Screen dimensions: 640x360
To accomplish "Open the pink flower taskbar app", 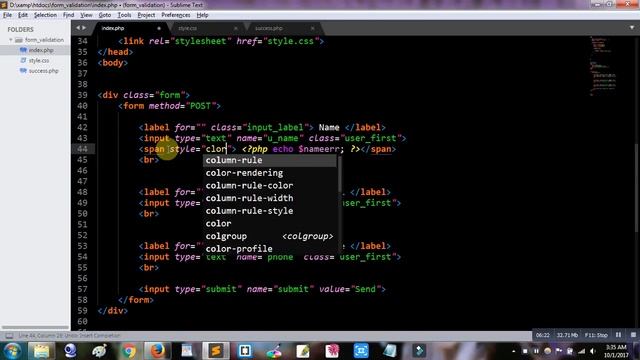I will [x=332, y=351].
